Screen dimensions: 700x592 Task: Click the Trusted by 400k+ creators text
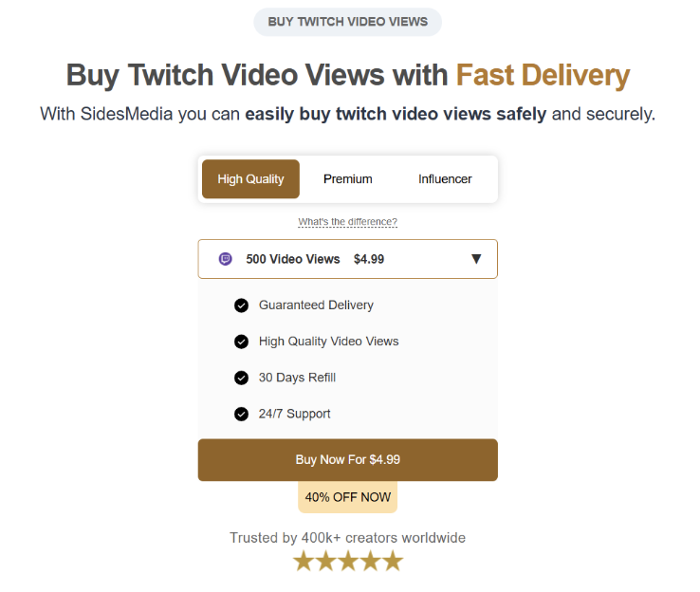click(347, 538)
